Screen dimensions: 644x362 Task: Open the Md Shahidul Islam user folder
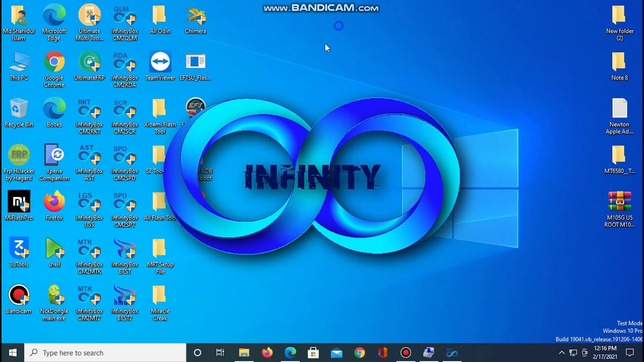click(x=19, y=23)
